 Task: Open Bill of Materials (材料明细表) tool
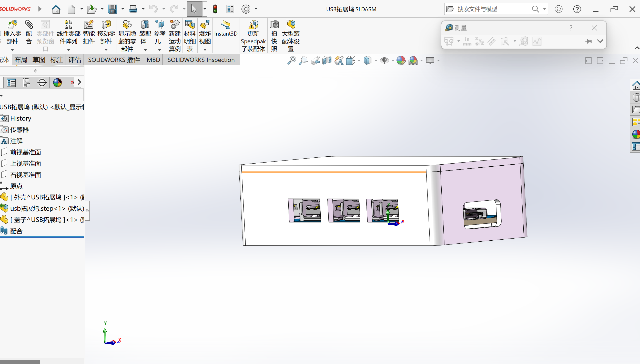pos(190,25)
